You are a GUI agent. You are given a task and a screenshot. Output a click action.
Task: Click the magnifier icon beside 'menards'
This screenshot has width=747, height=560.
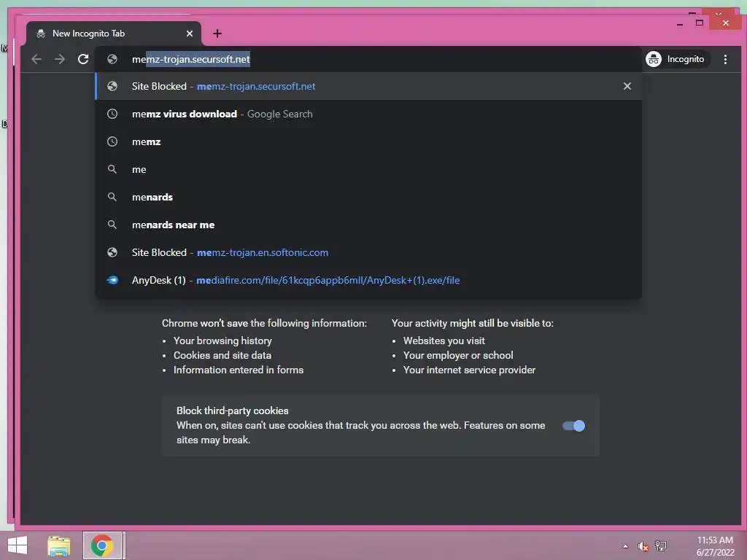point(112,197)
